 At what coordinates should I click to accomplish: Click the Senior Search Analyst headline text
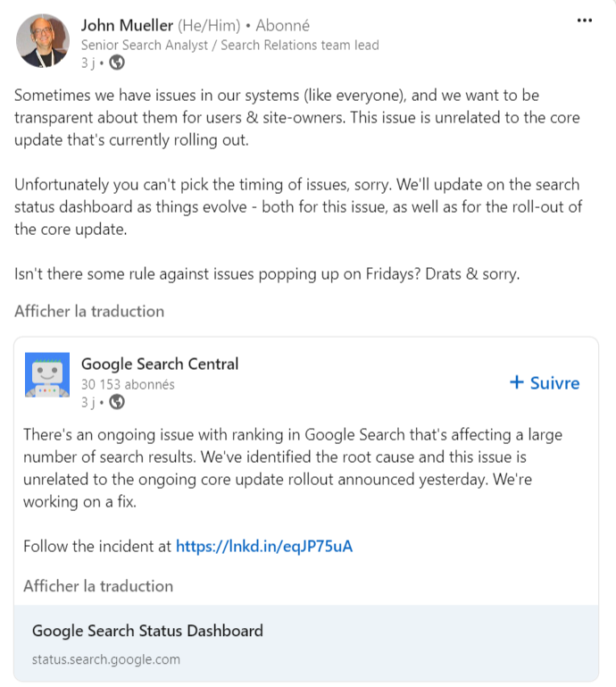(229, 45)
